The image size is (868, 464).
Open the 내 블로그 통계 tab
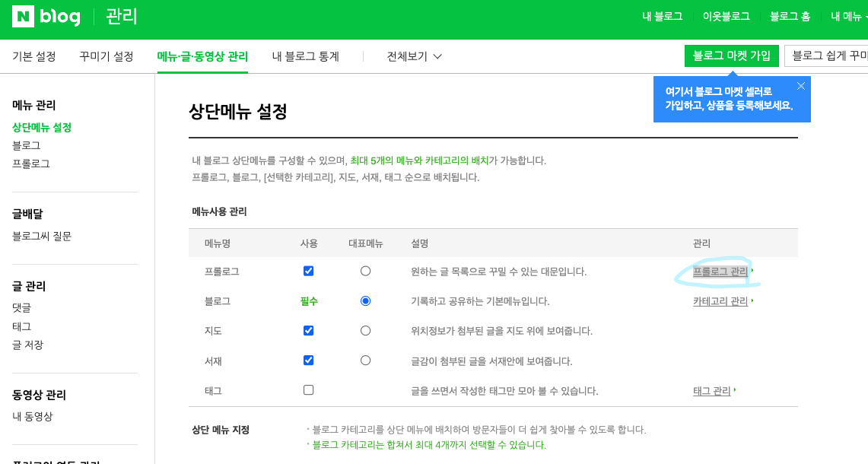[306, 56]
